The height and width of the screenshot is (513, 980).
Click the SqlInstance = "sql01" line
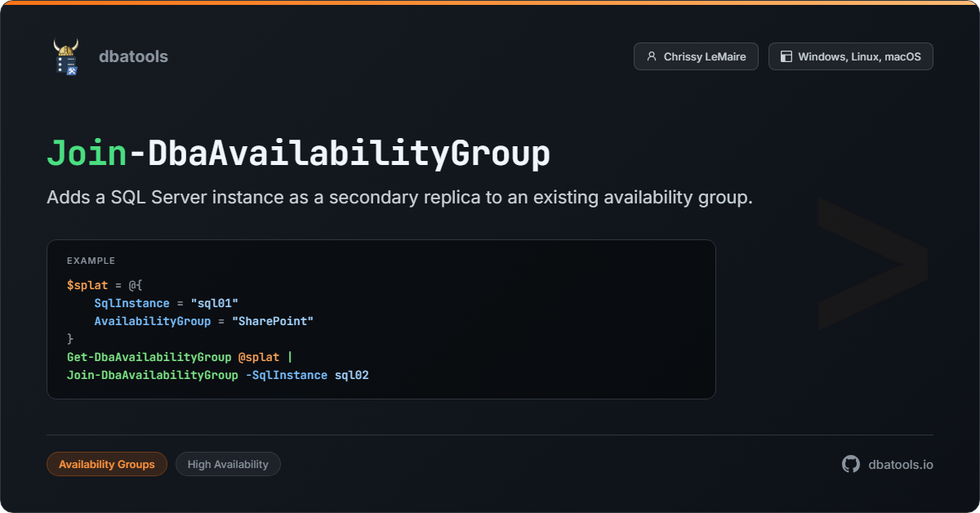pyautogui.click(x=166, y=303)
